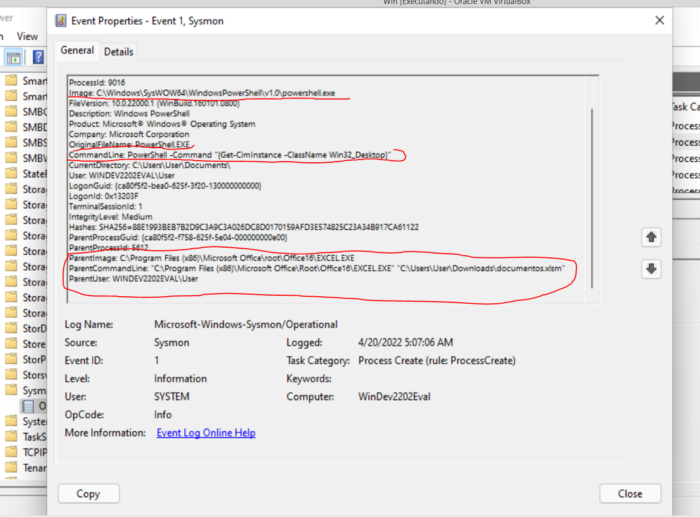Select the SMBC folder in the tree
The width and height of the screenshot is (700, 517).
25,111
